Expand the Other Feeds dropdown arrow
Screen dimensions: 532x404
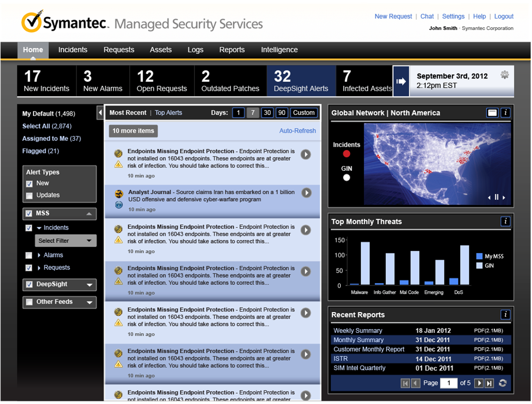89,302
